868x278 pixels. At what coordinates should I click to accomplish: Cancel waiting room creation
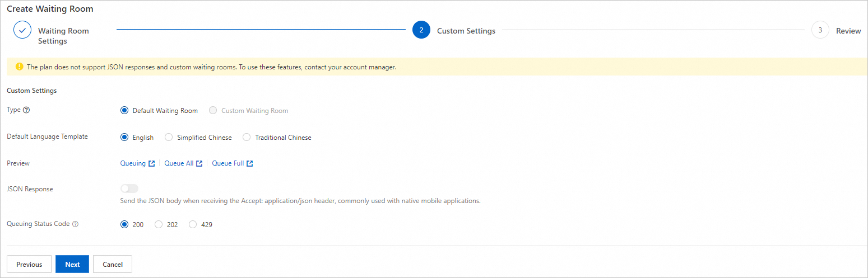point(113,264)
